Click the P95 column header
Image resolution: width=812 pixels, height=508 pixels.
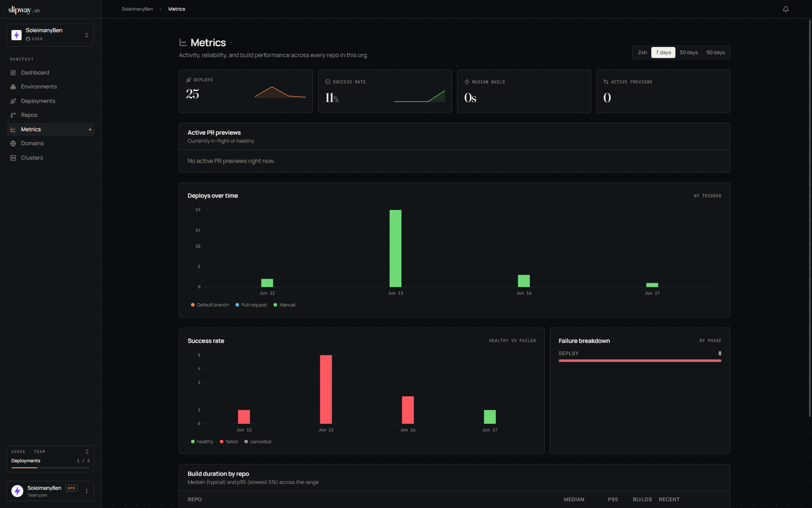[x=613, y=500]
